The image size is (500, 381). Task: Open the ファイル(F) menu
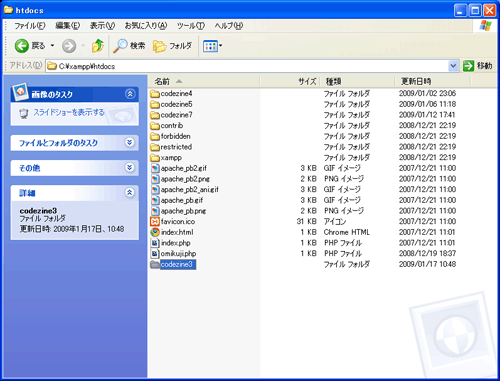tap(30, 26)
